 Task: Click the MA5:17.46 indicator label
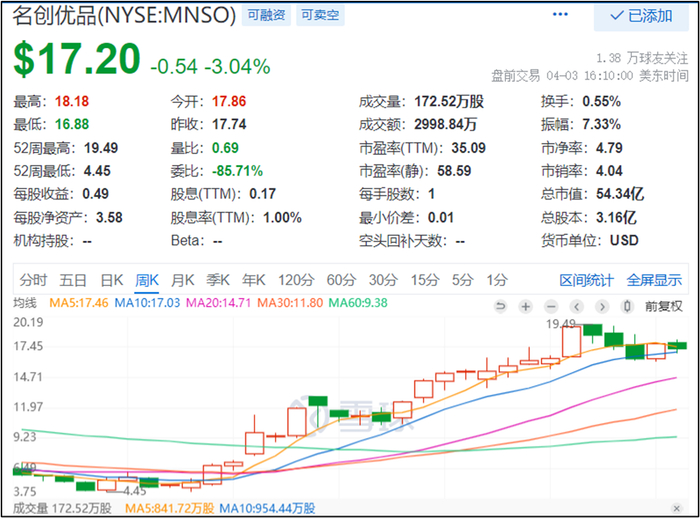(x=79, y=303)
